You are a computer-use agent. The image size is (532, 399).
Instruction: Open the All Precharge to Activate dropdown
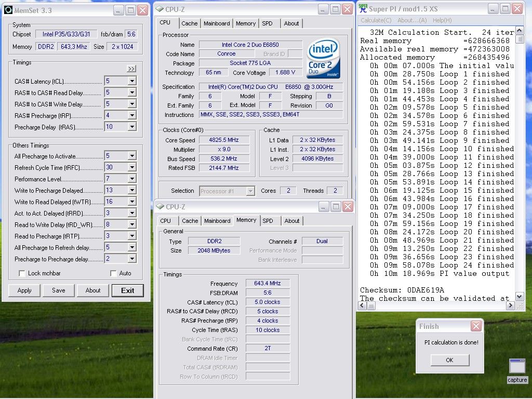(132, 156)
